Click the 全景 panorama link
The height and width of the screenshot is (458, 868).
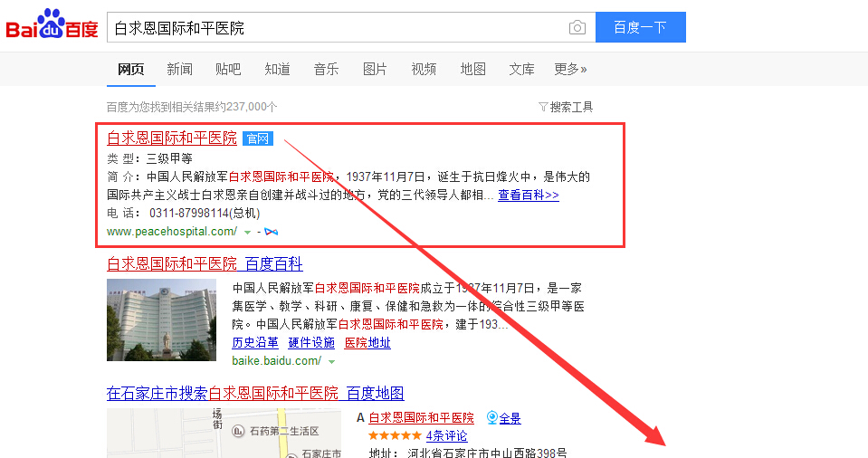click(x=510, y=418)
